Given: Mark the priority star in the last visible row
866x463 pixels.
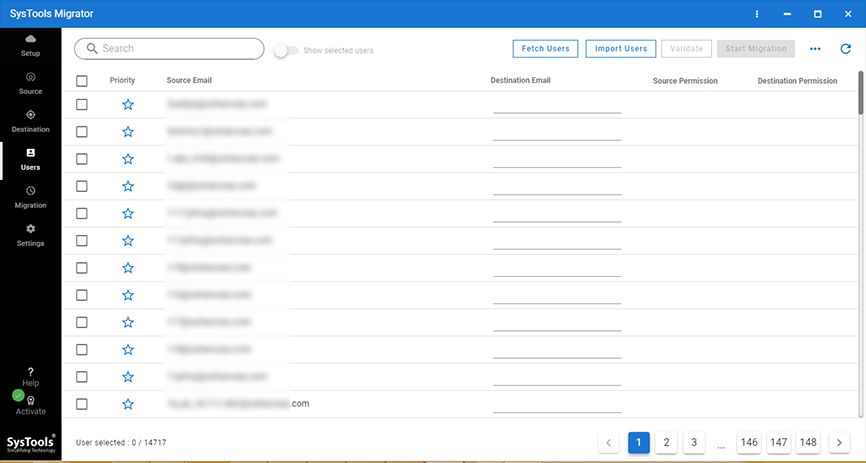Looking at the screenshot, I should pos(128,404).
